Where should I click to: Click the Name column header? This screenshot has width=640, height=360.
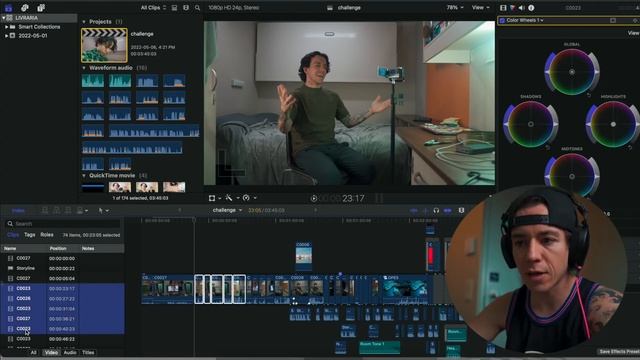click(x=10, y=248)
